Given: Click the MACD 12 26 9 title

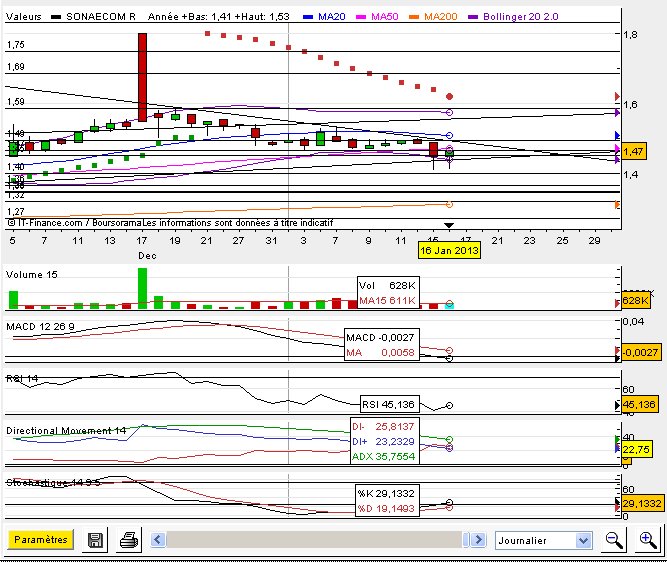Looking at the screenshot, I should 40,326.
